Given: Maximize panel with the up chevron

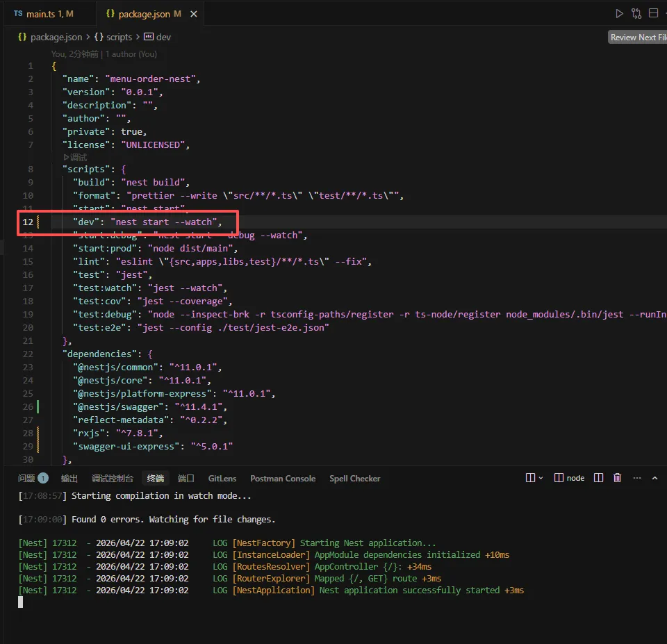Looking at the screenshot, I should tap(655, 478).
